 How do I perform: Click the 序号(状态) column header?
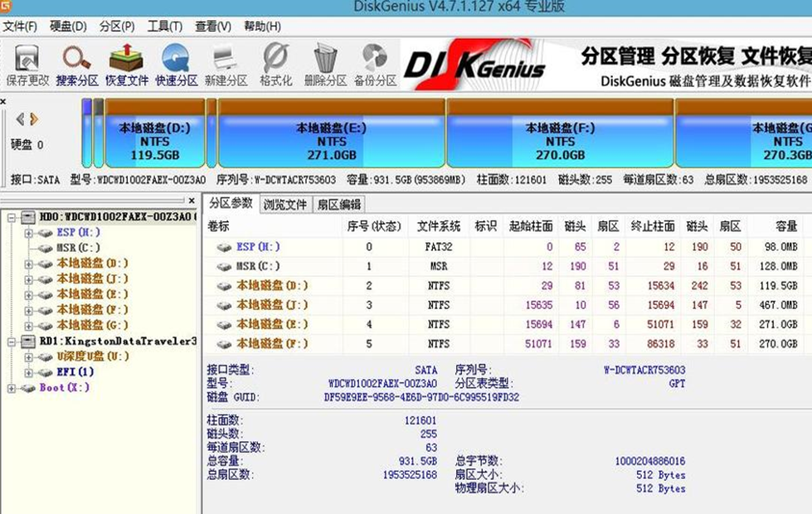(x=374, y=226)
